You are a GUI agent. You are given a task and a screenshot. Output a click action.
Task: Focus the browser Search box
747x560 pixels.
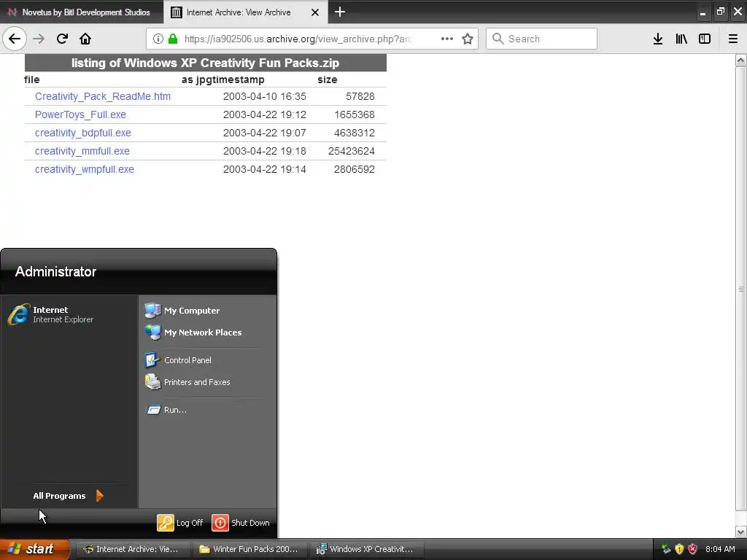click(542, 39)
